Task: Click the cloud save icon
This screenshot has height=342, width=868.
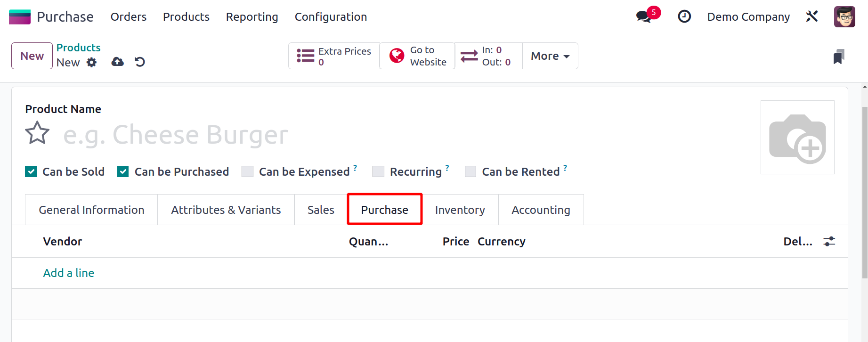Action: tap(117, 62)
